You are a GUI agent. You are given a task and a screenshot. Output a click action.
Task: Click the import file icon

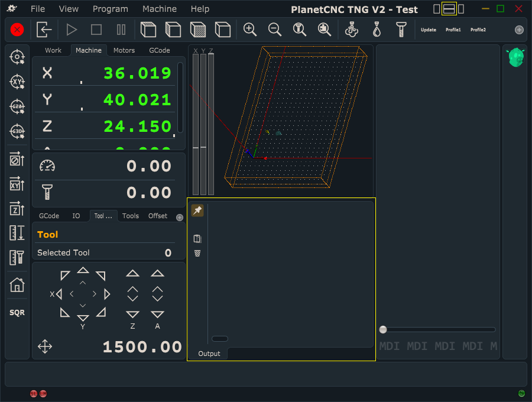44,30
